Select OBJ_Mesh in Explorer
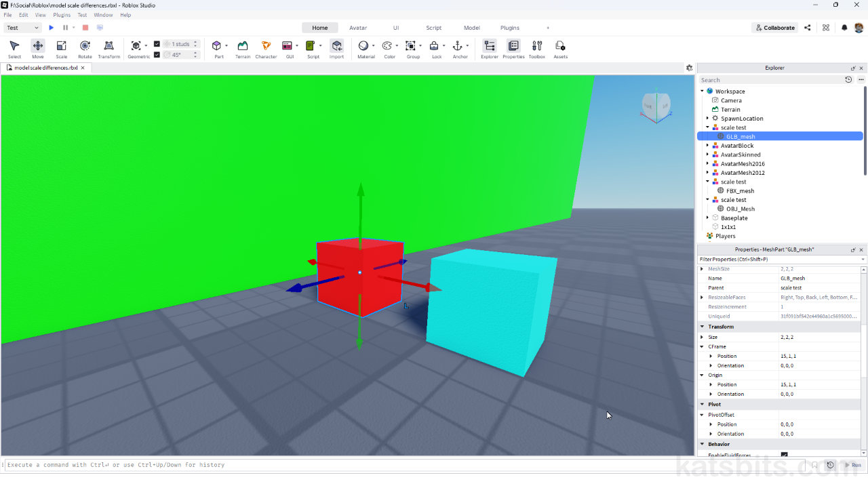The image size is (868, 488). tap(741, 209)
